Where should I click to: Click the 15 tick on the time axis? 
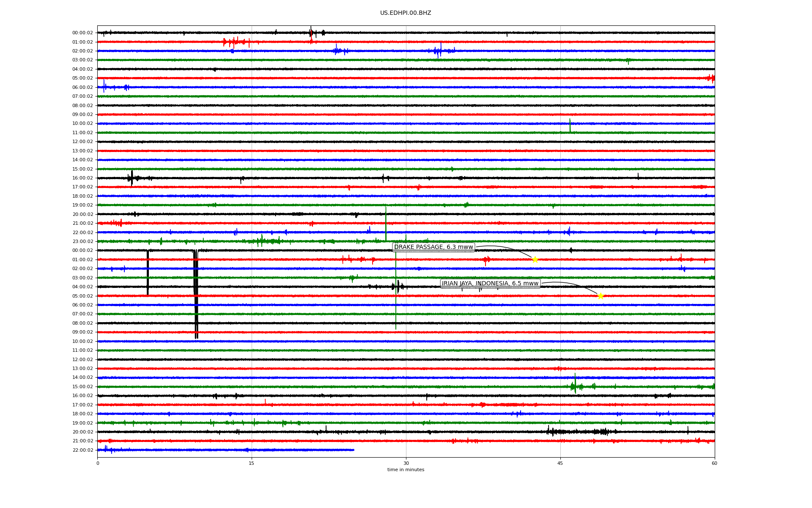[x=252, y=463]
